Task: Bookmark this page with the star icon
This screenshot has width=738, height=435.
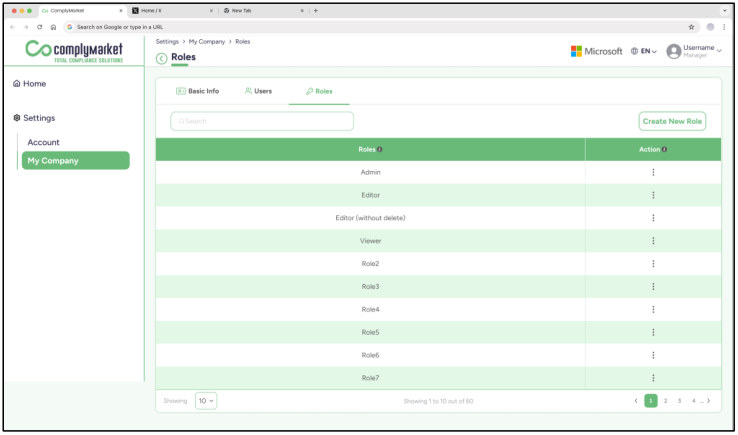Action: point(691,27)
